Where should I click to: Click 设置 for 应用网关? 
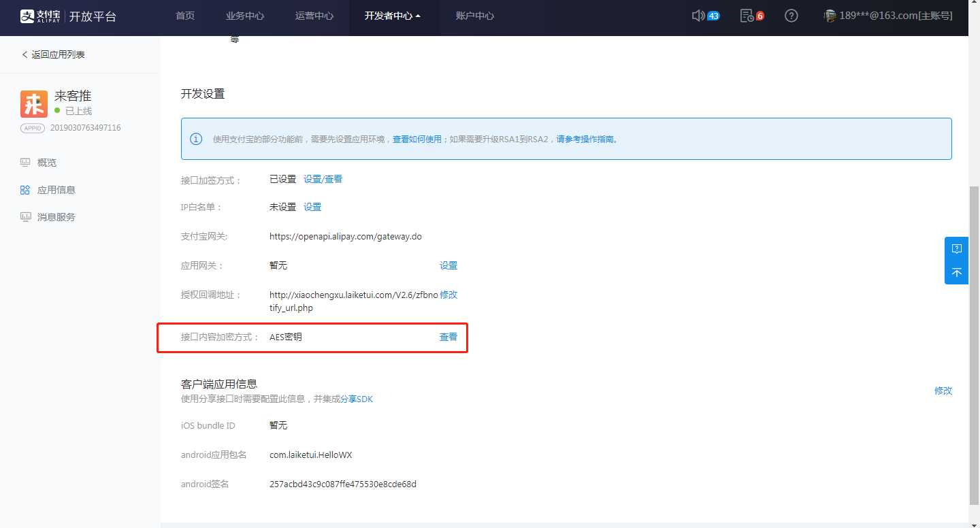coord(448,265)
